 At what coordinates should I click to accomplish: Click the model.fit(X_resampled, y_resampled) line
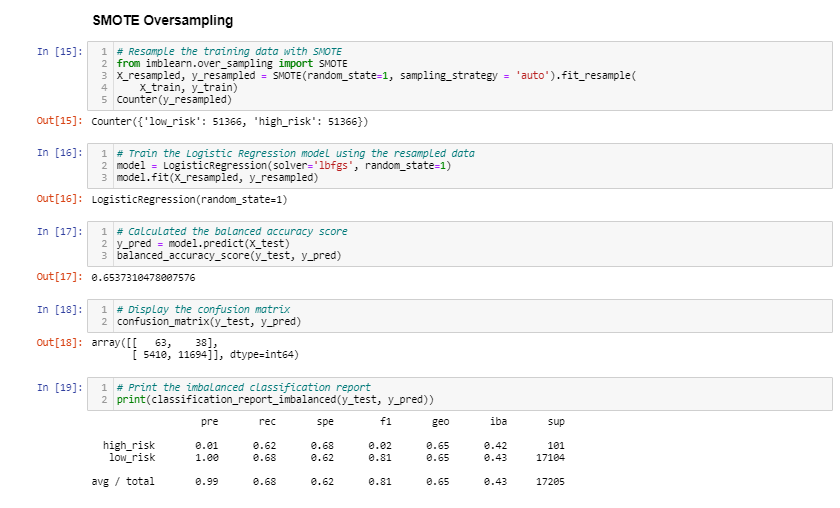218,177
